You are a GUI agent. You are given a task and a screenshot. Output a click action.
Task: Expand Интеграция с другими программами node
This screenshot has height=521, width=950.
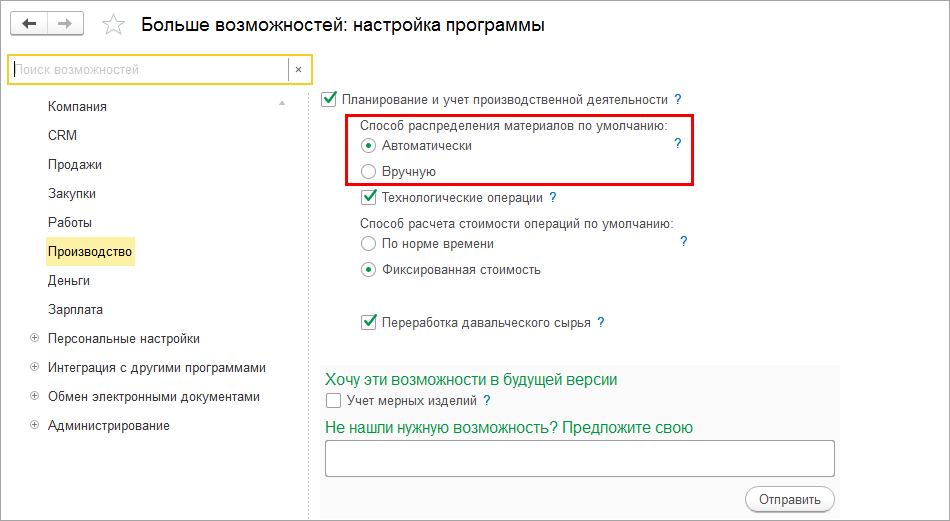pos(35,367)
